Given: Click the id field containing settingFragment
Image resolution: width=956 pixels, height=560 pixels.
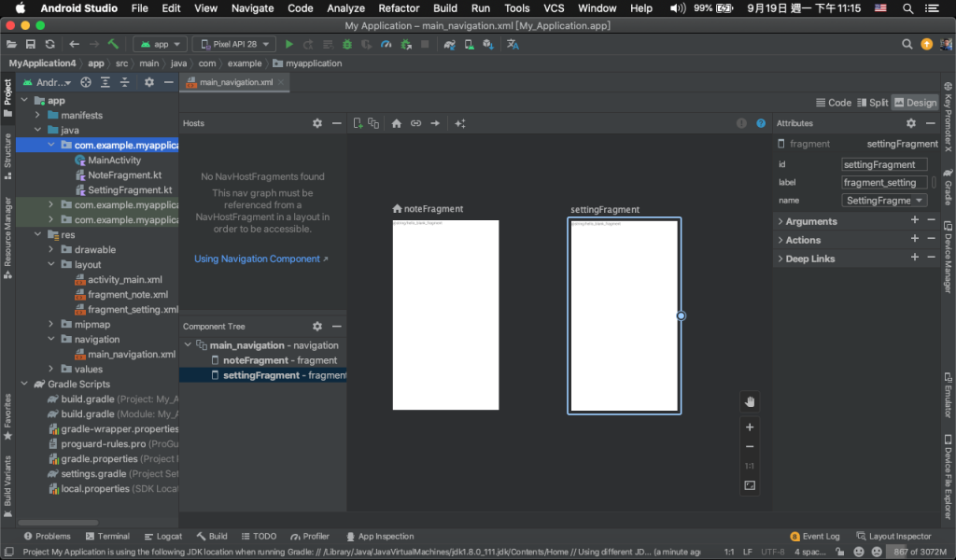Looking at the screenshot, I should tap(884, 164).
